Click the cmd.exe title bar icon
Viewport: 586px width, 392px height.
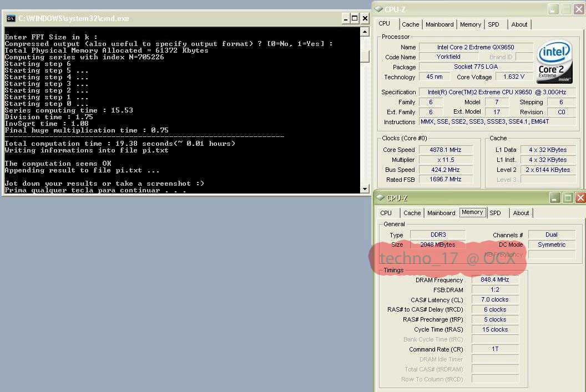click(11, 18)
